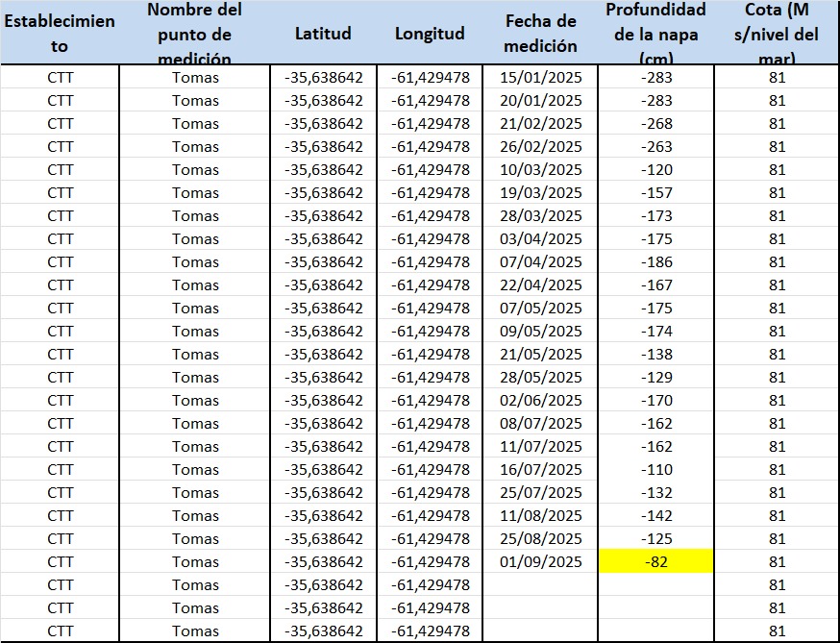The image size is (840, 643).
Task: Click the empty depth cell below -82
Action: click(655, 584)
